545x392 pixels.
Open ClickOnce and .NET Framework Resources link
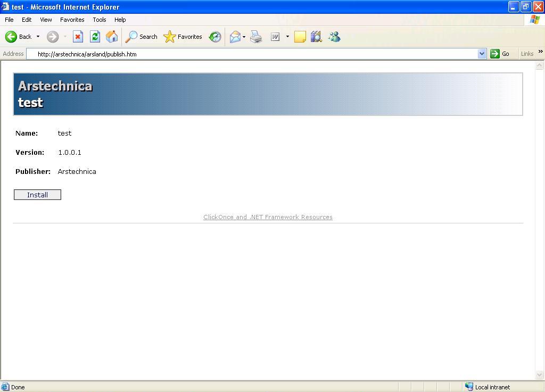pyautogui.click(x=268, y=216)
